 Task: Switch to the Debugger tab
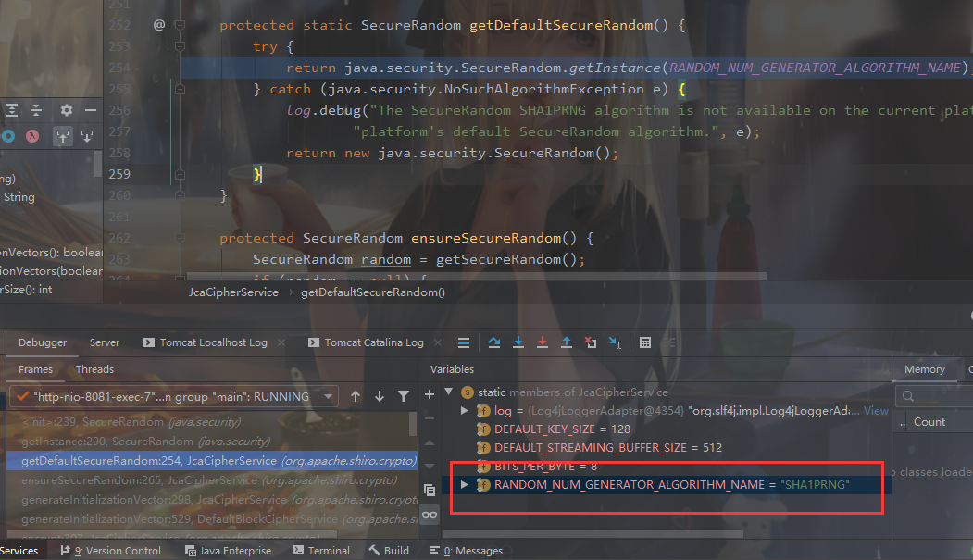tap(43, 342)
